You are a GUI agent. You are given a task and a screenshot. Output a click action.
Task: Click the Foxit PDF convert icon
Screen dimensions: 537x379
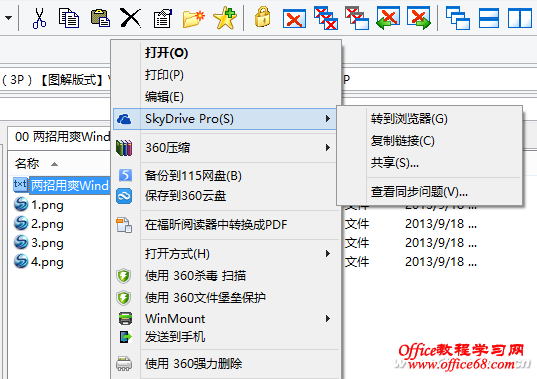124,225
